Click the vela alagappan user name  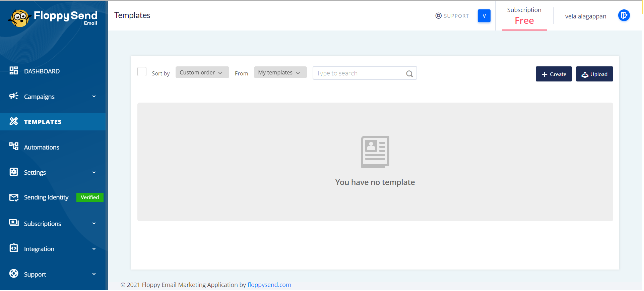pyautogui.click(x=586, y=16)
